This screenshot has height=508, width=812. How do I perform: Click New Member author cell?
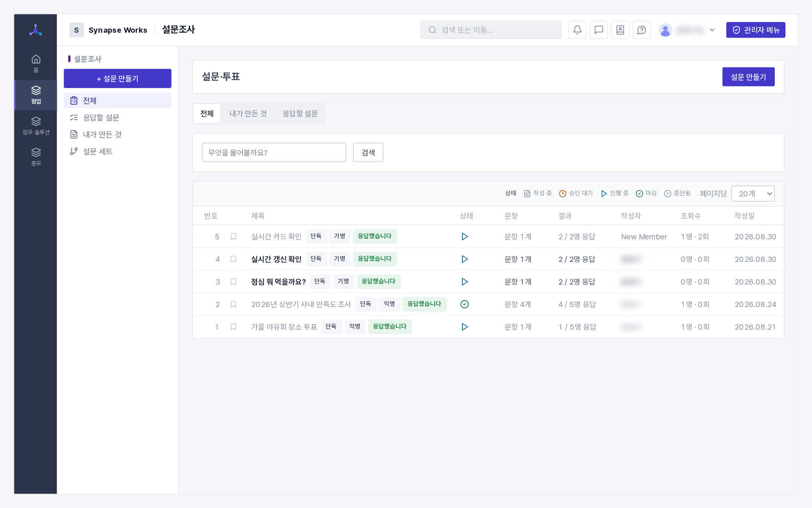(x=644, y=237)
